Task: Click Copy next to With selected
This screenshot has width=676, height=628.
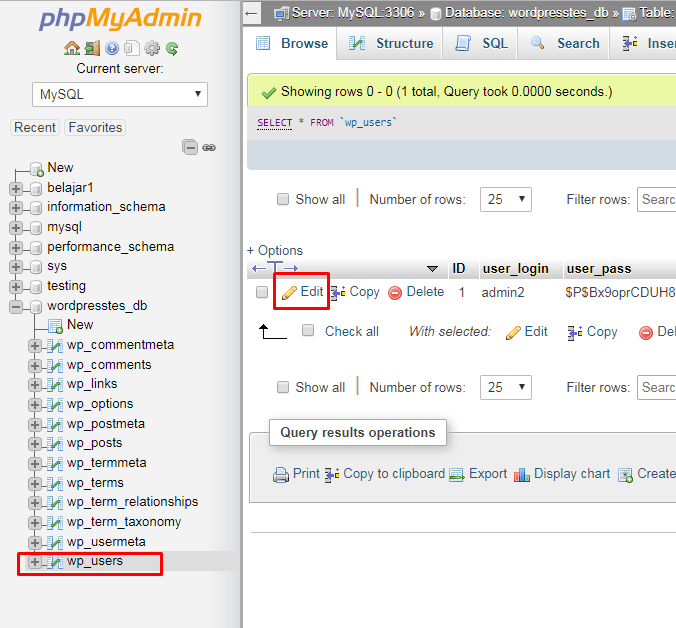Action: click(x=593, y=332)
